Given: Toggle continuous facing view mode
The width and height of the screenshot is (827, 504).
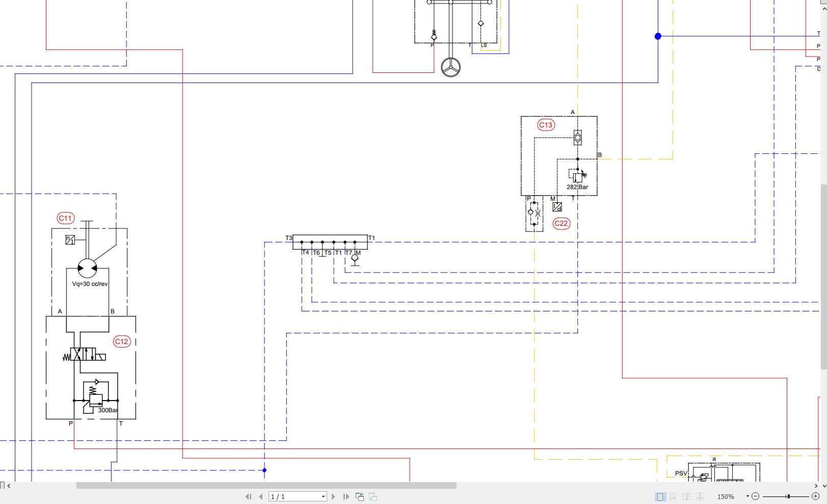Looking at the screenshot, I should pyautogui.click(x=700, y=496).
